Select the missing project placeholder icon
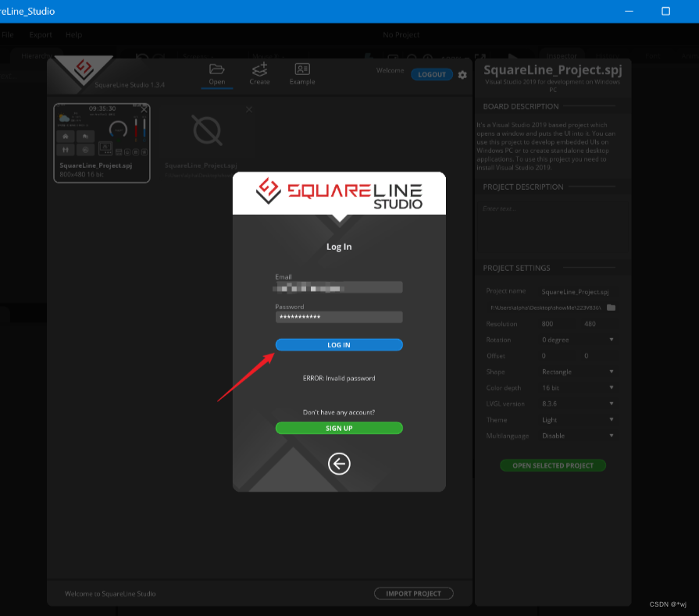 207,130
